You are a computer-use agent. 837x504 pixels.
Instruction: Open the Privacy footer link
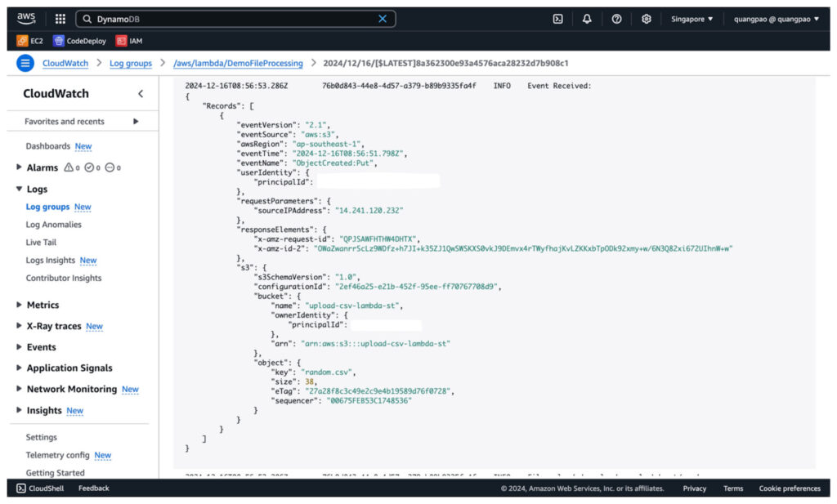coord(694,488)
